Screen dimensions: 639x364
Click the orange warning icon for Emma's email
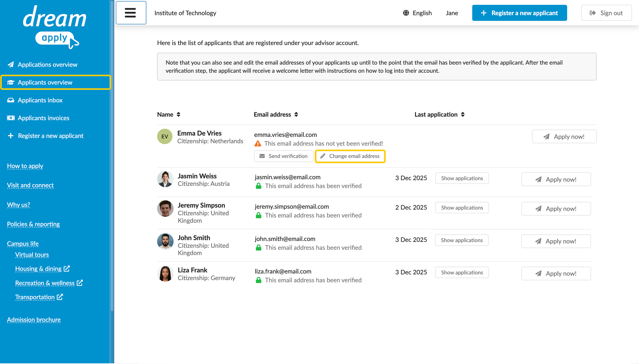click(258, 143)
